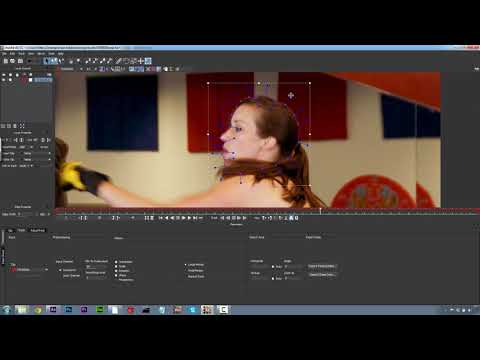The image size is (480, 360).
Task: Stop playback in the transport controls
Action: point(178,218)
